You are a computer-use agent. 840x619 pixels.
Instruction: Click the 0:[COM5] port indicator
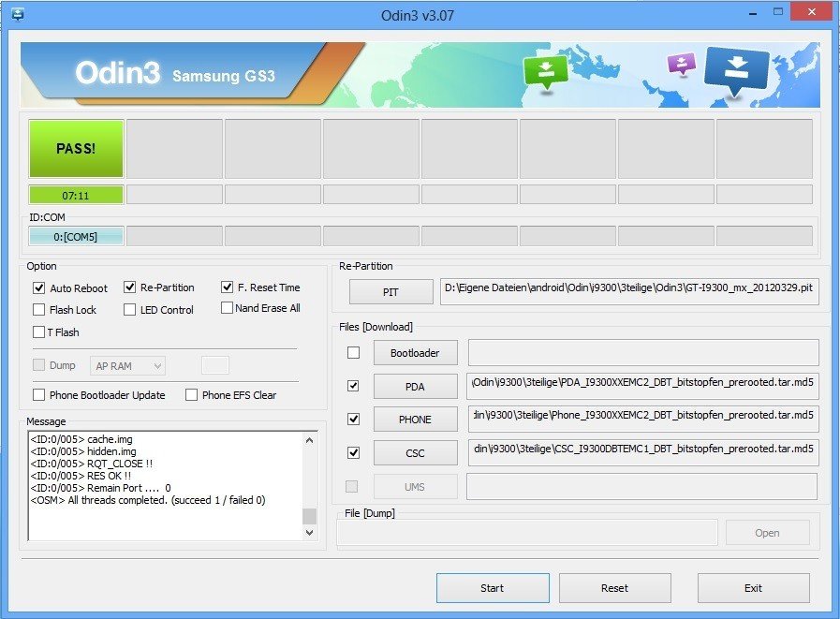click(x=76, y=236)
